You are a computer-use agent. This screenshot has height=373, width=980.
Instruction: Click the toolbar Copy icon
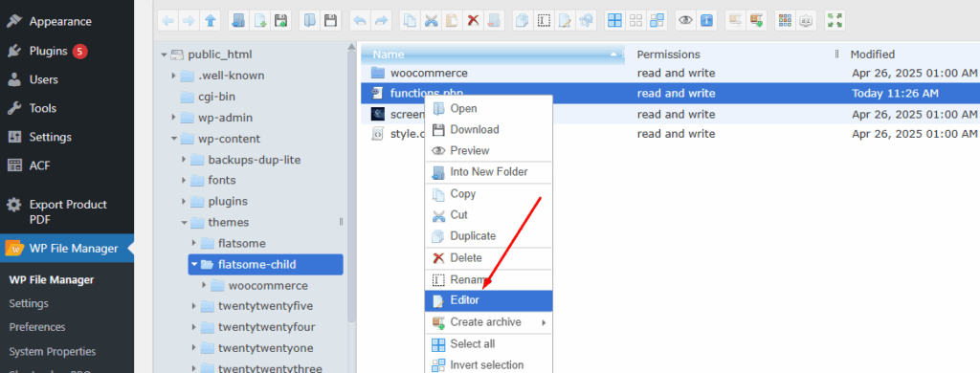pyautogui.click(x=410, y=21)
